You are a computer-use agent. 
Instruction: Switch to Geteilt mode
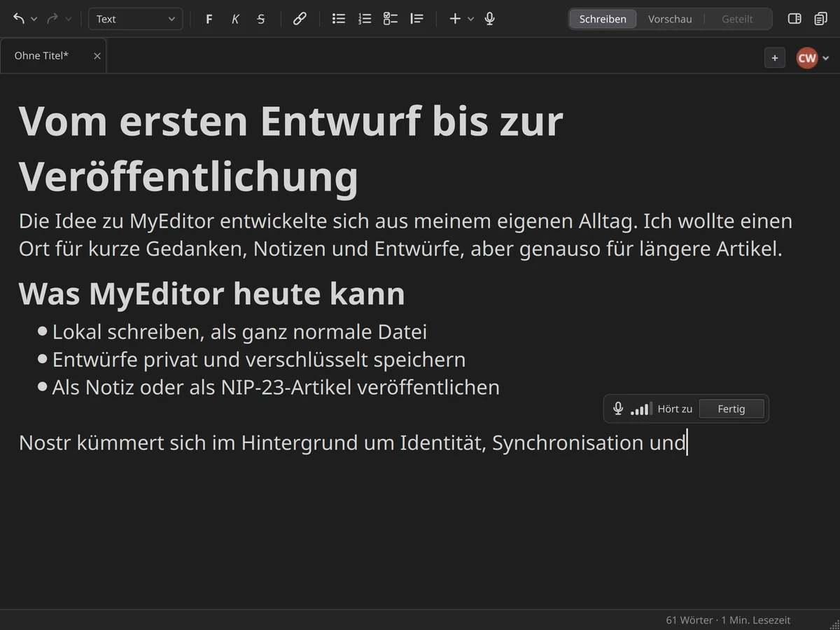pyautogui.click(x=737, y=19)
